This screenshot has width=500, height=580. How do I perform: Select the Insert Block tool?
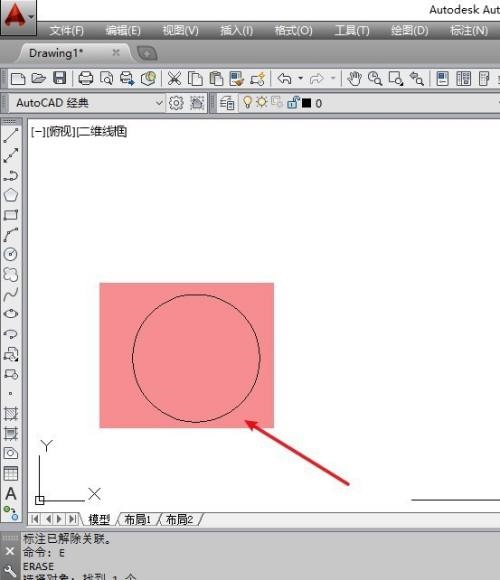coord(11,354)
